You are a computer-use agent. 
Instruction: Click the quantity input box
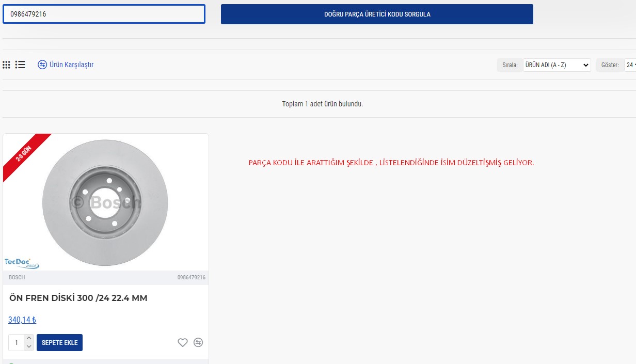click(17, 342)
